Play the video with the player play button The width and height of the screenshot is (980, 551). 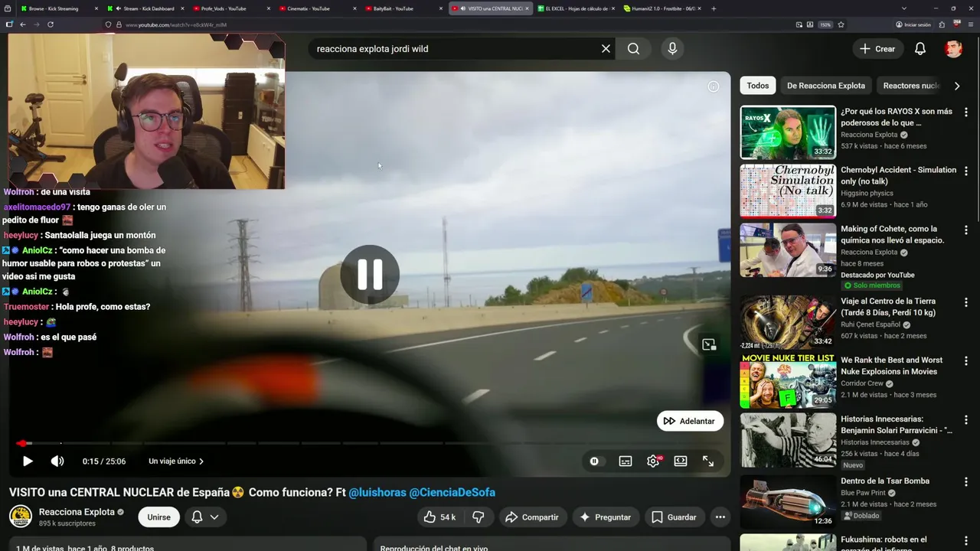click(28, 461)
